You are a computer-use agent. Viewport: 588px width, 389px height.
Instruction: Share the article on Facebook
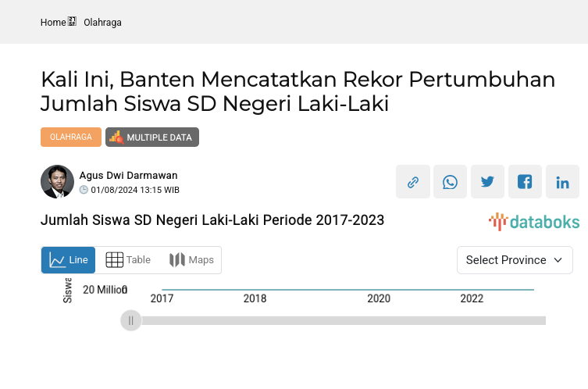point(525,182)
